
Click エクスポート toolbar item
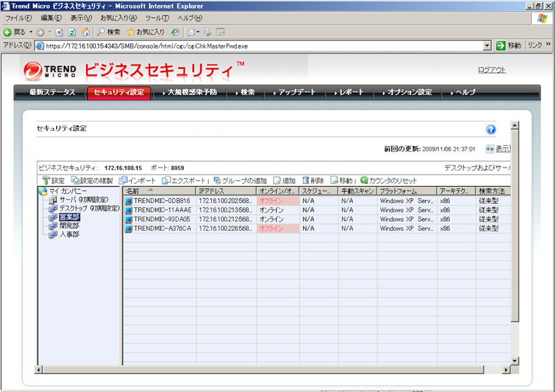(x=183, y=181)
